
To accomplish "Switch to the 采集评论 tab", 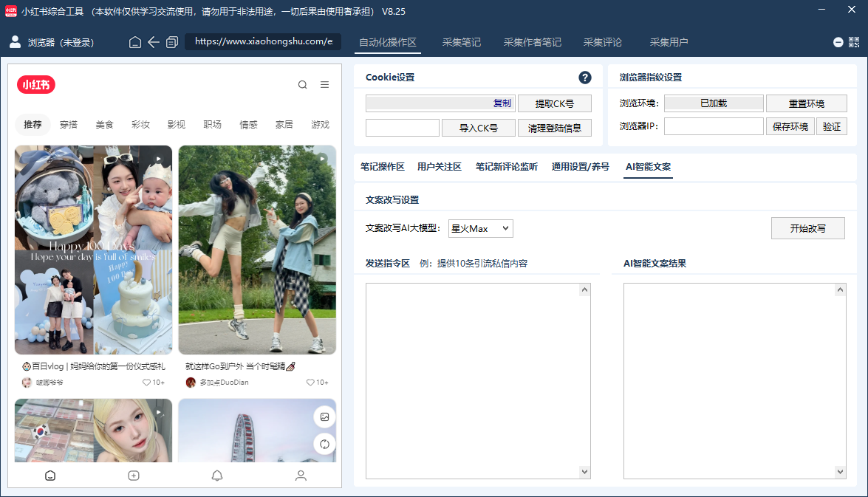I will 603,42.
